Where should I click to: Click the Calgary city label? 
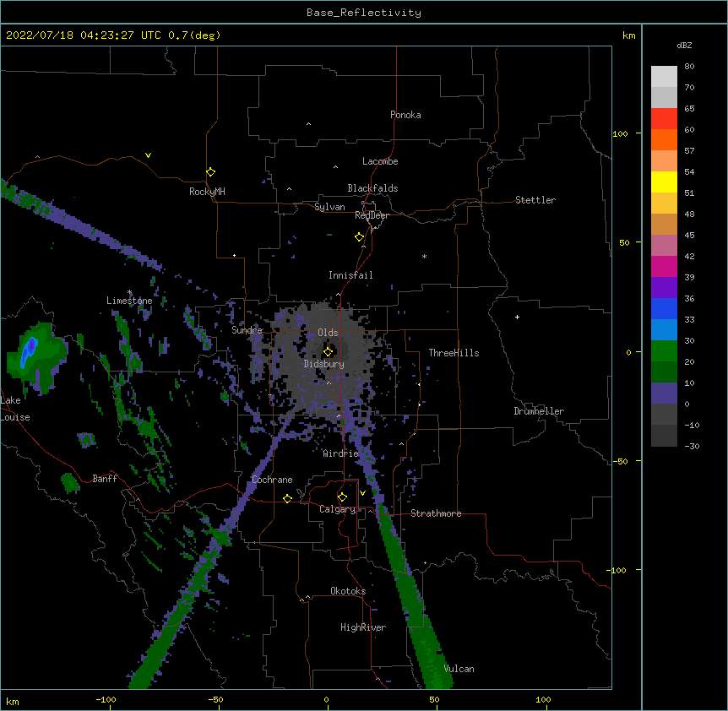pyautogui.click(x=337, y=509)
